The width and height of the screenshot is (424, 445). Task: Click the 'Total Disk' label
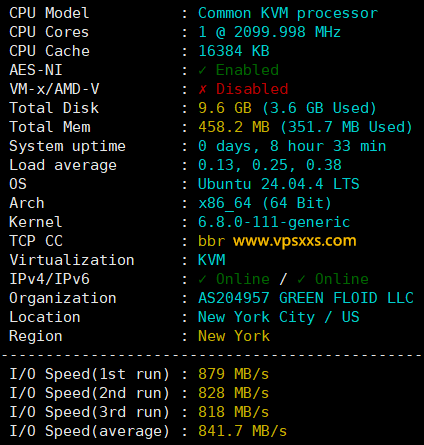click(x=54, y=108)
